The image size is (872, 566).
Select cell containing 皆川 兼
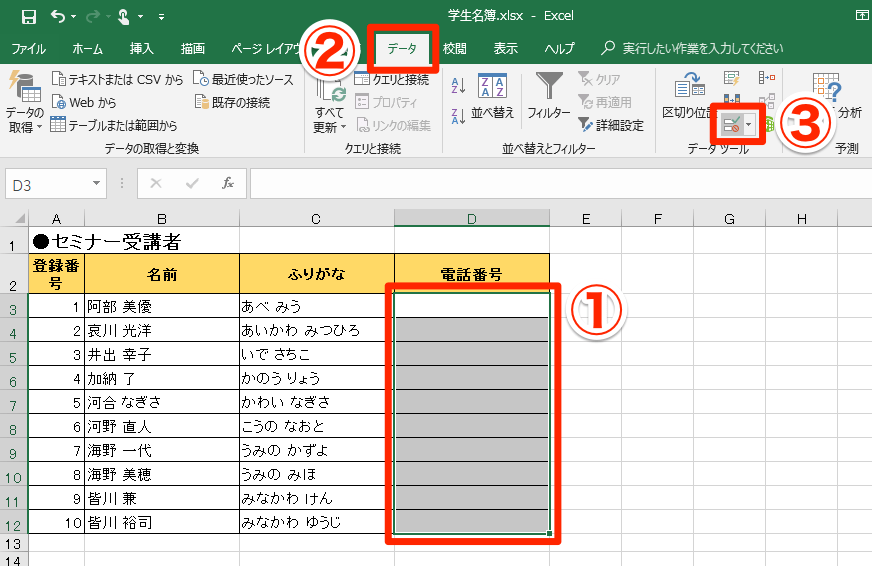point(162,498)
